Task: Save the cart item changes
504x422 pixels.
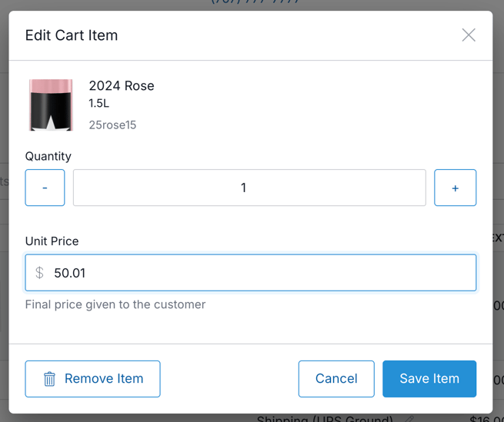Action: point(429,379)
